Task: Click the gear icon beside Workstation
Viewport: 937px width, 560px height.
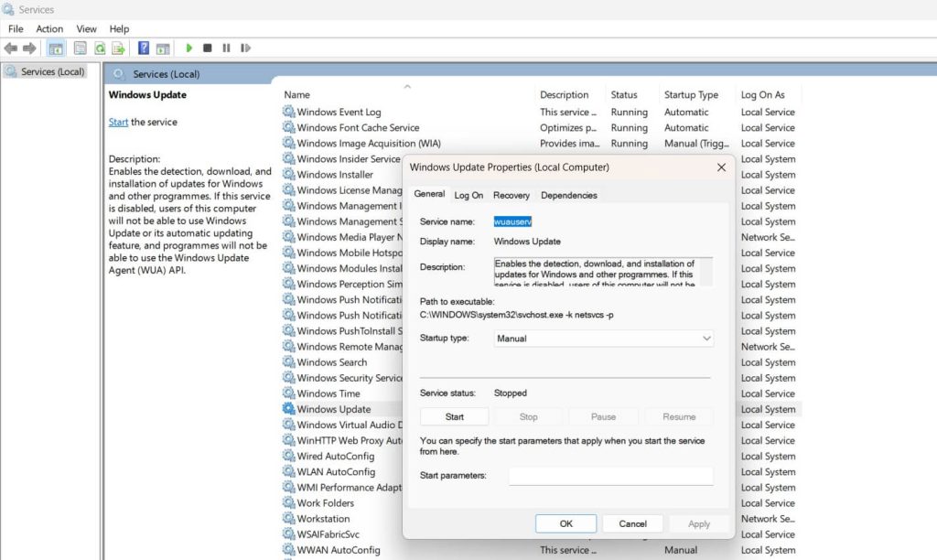Action: (288, 518)
